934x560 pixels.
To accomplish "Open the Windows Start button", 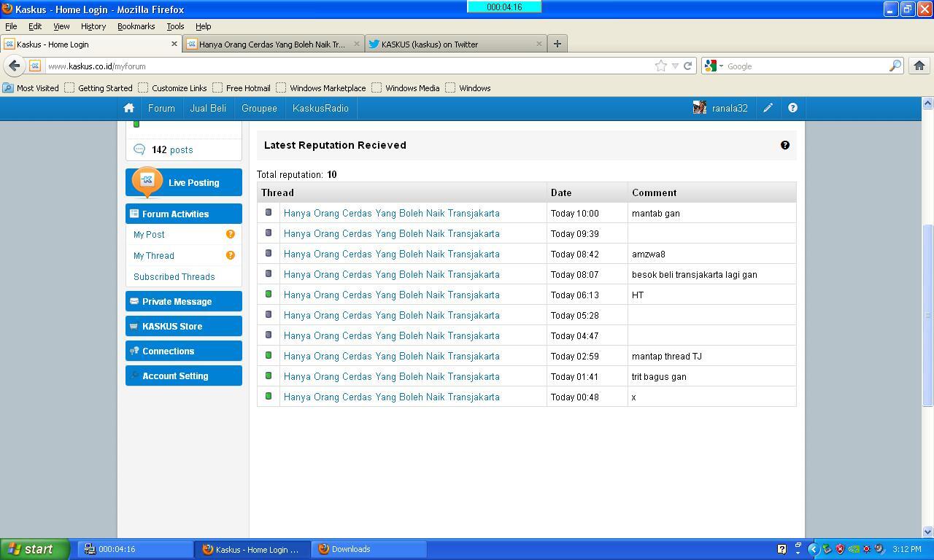I will pos(35,549).
